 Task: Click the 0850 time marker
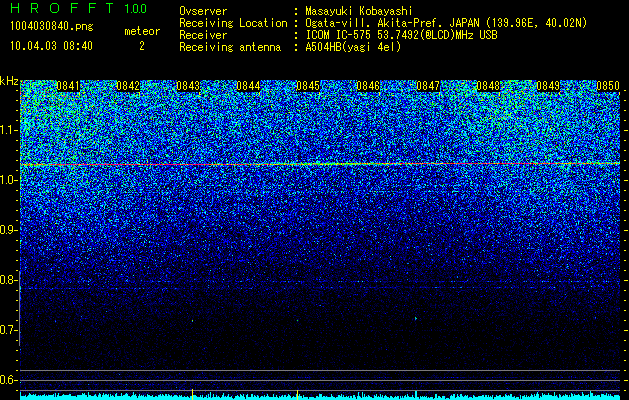point(608,86)
